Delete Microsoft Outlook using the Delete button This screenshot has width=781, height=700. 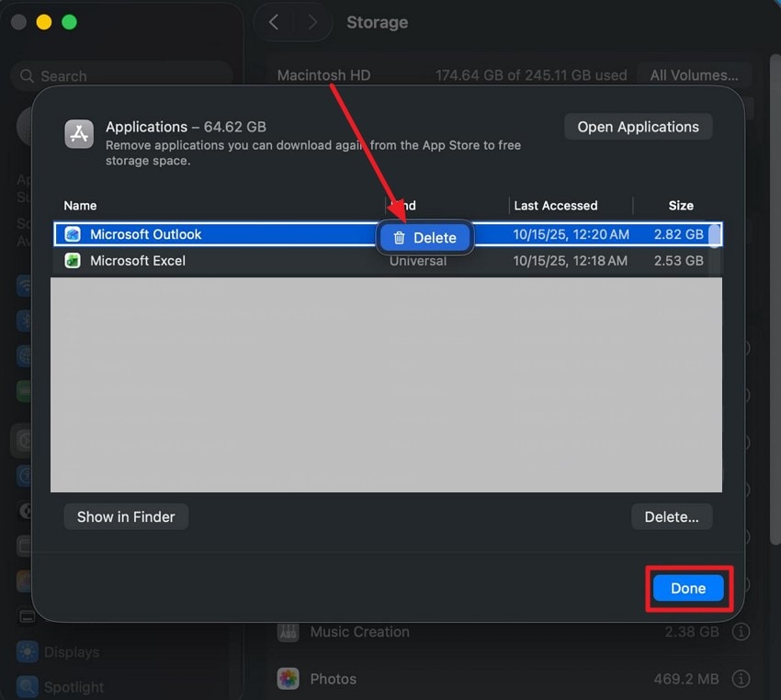pos(424,237)
